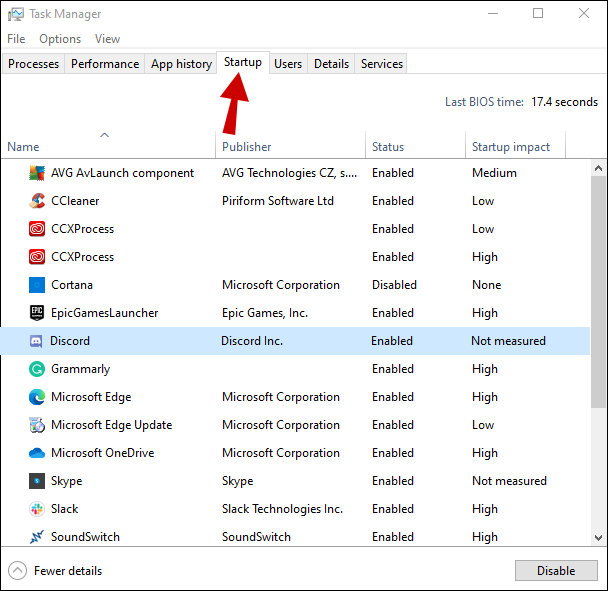
Task: Select the Startup tab
Action: coord(243,62)
